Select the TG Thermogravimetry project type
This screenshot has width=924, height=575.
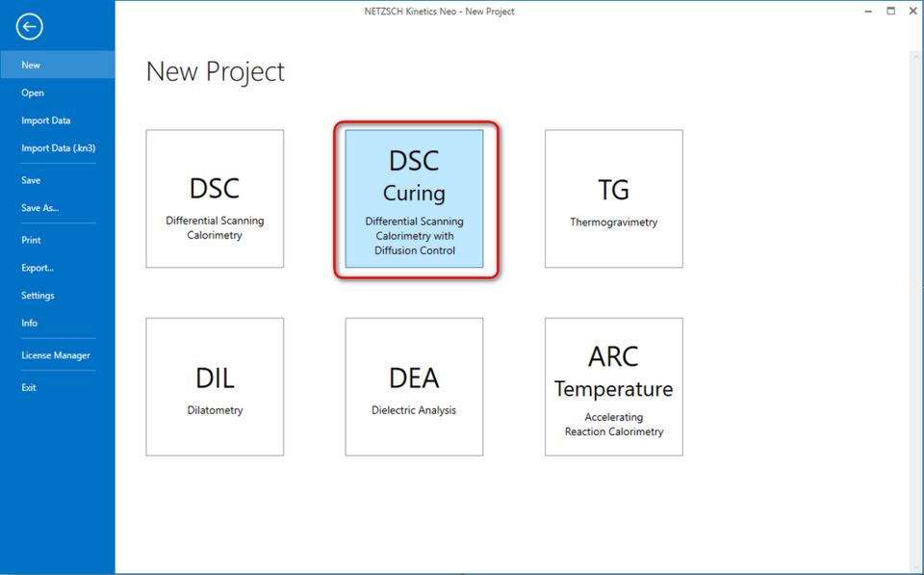tap(613, 198)
